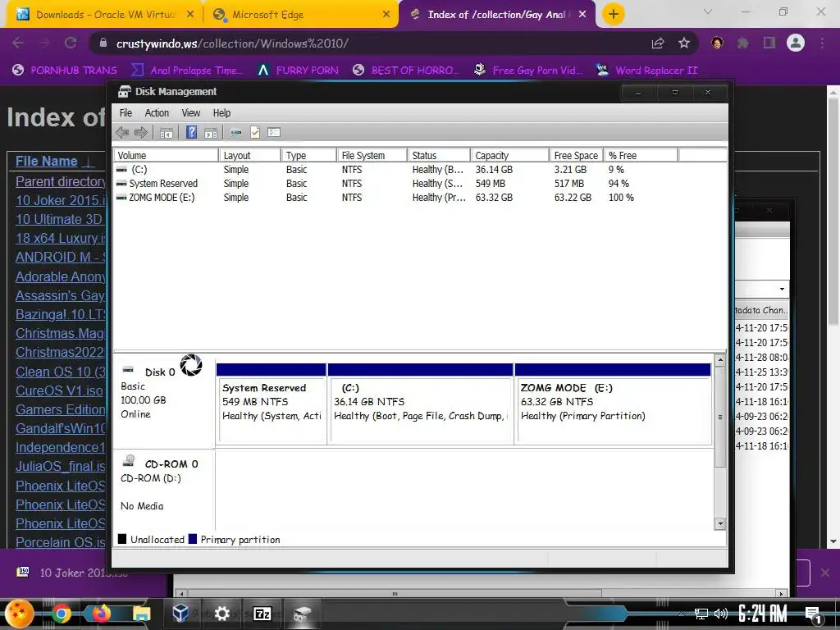Screen dimensions: 840x630
Task: Click the disk with magnifier toolbar icon
Action: pos(235,133)
